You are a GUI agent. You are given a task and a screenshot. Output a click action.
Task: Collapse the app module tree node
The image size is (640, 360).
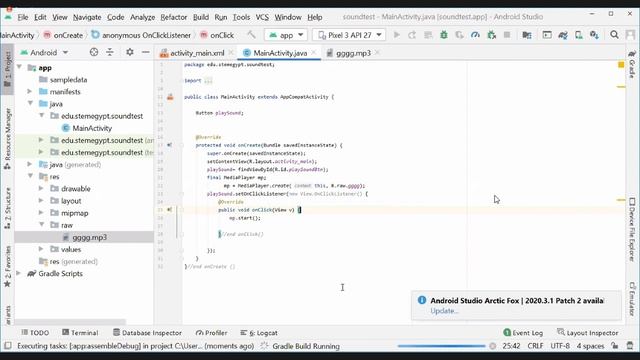[x=19, y=67]
